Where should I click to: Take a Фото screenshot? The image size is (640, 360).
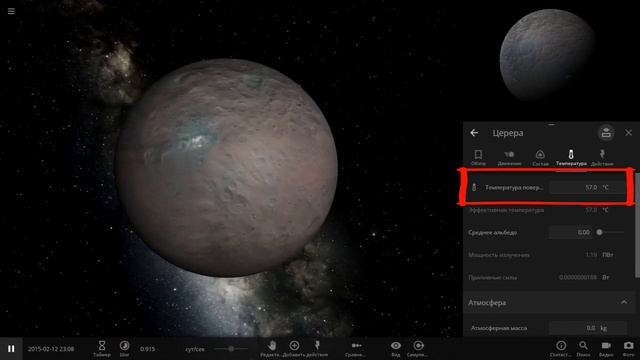(x=629, y=349)
